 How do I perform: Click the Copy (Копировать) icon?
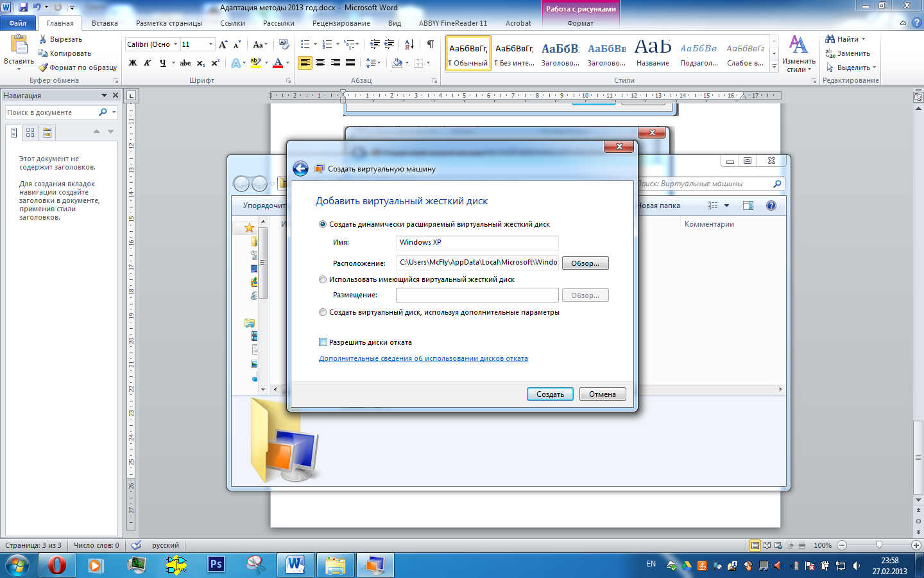click(x=43, y=53)
